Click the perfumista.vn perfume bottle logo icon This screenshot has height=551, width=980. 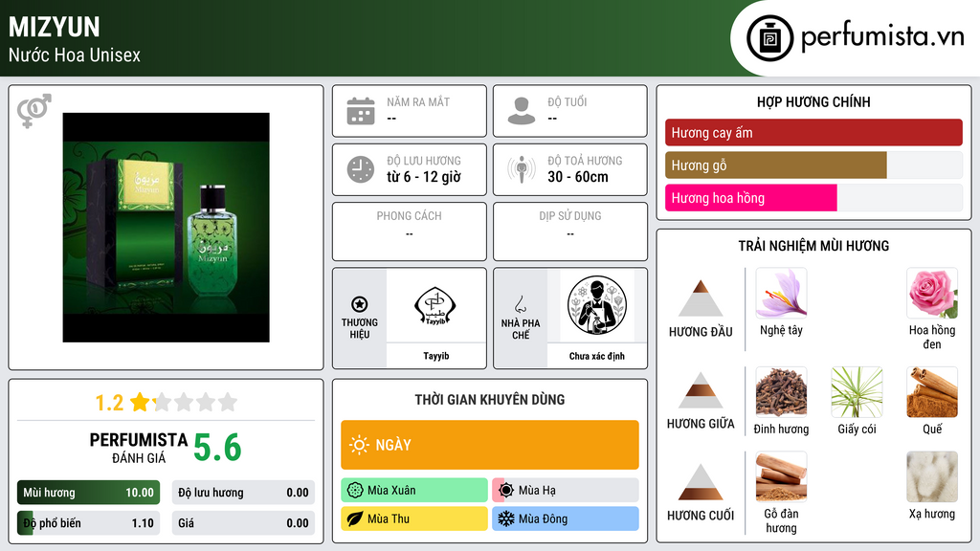pyautogui.click(x=769, y=38)
